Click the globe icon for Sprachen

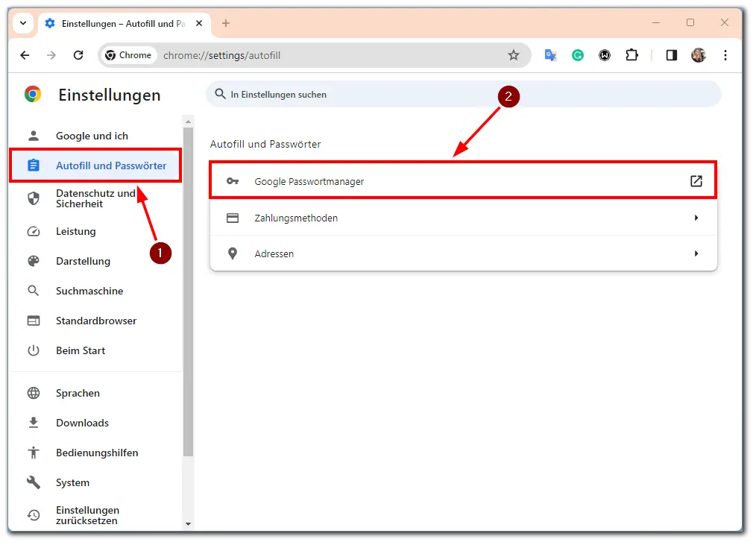point(34,394)
